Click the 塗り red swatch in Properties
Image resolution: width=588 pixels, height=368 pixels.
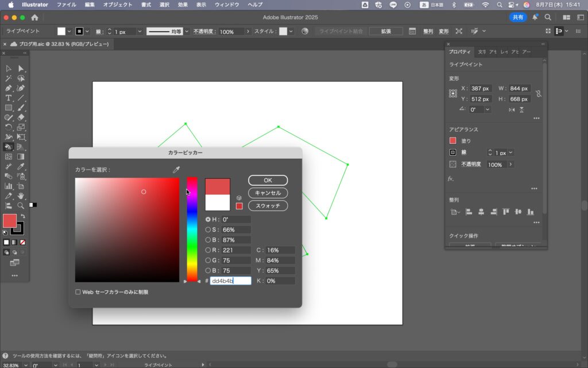point(453,140)
